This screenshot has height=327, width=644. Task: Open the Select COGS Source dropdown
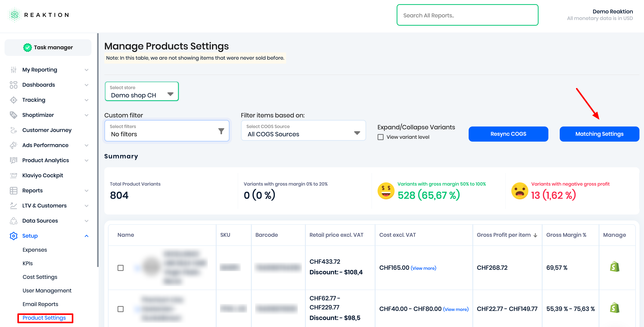pyautogui.click(x=303, y=131)
